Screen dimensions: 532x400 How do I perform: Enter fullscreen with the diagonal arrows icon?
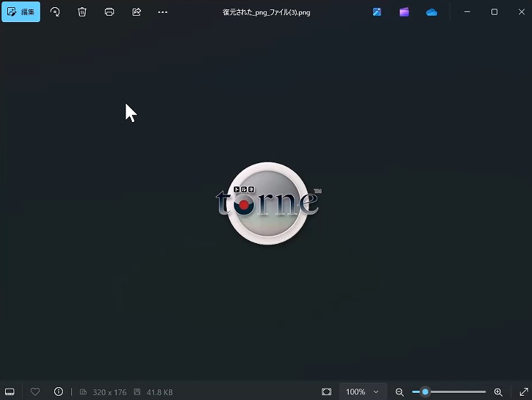tap(524, 392)
